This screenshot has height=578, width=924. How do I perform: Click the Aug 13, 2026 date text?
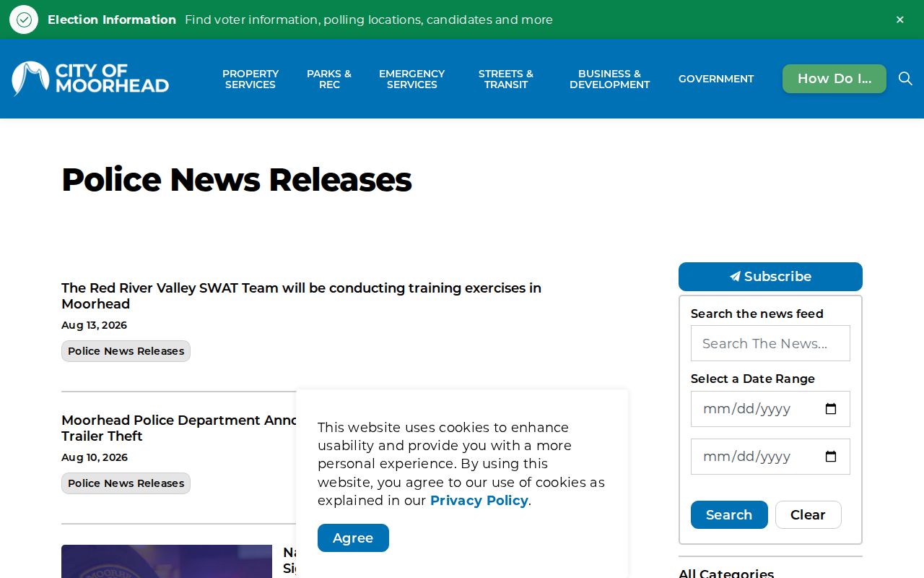coord(94,325)
